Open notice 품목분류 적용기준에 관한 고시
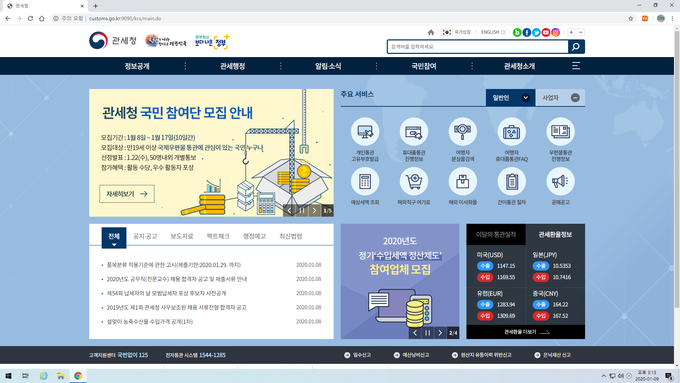680x383 pixels. click(x=173, y=265)
